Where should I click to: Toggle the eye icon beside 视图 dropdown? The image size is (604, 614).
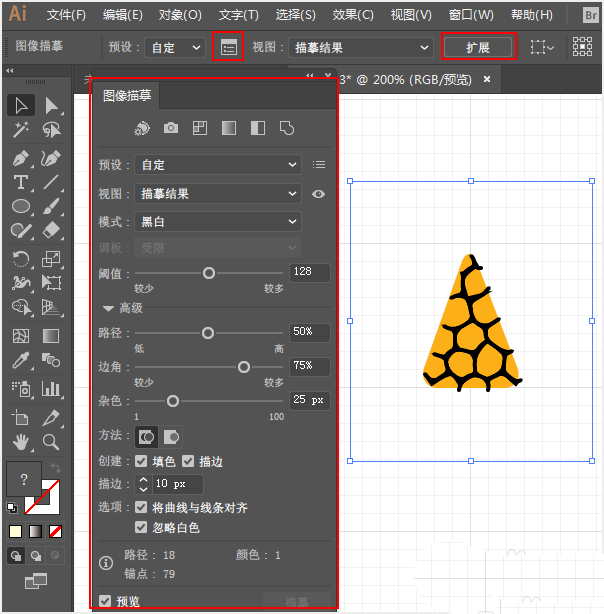(x=318, y=194)
